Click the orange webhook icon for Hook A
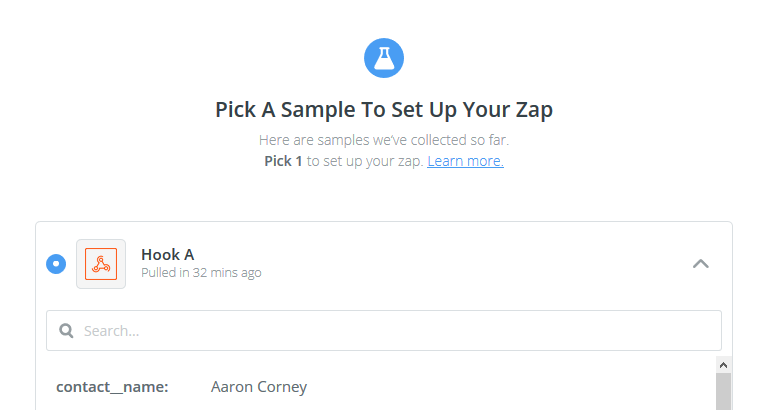 pyautogui.click(x=101, y=264)
